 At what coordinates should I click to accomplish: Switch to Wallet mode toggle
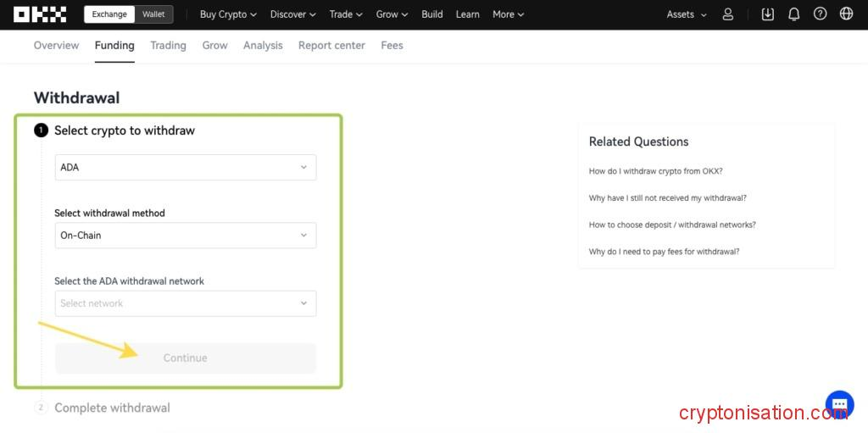pos(153,14)
